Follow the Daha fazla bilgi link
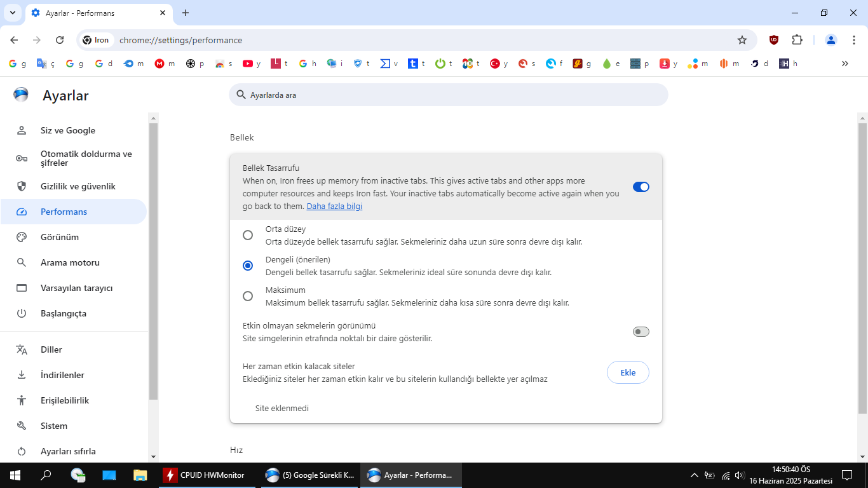This screenshot has width=868, height=488. [334, 207]
